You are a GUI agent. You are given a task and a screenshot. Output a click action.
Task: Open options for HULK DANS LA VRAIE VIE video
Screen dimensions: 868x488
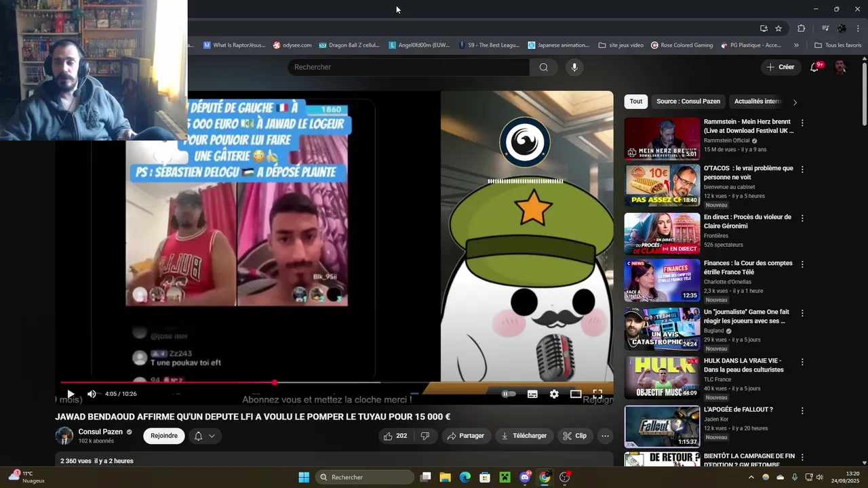tap(802, 362)
